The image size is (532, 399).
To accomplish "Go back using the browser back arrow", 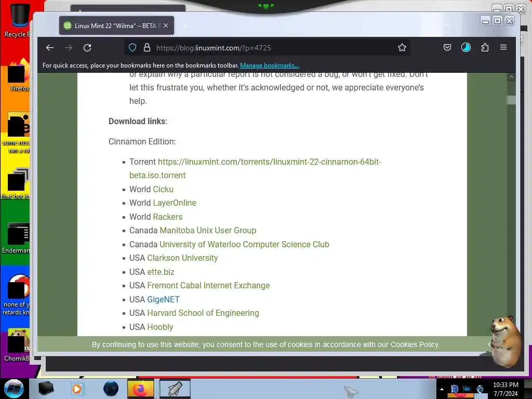I will coord(50,48).
